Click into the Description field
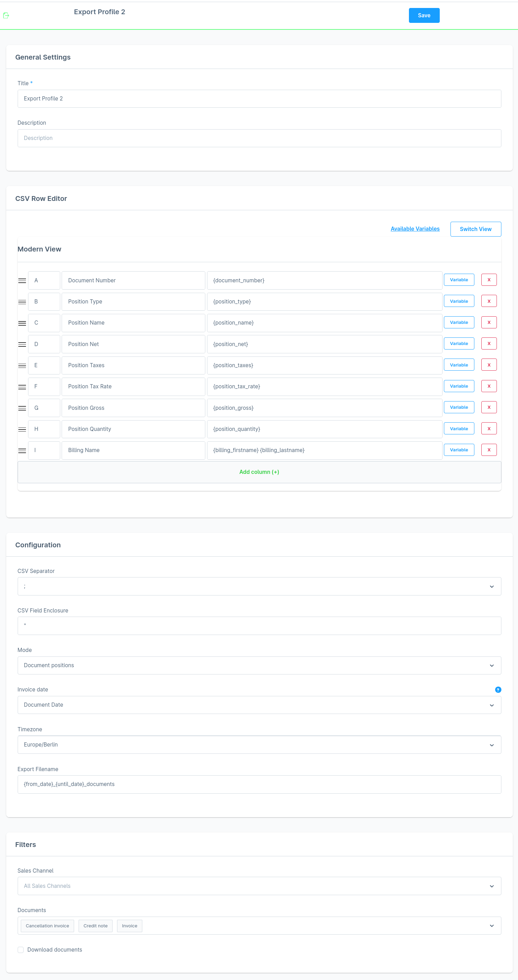518x980 pixels. click(x=259, y=138)
